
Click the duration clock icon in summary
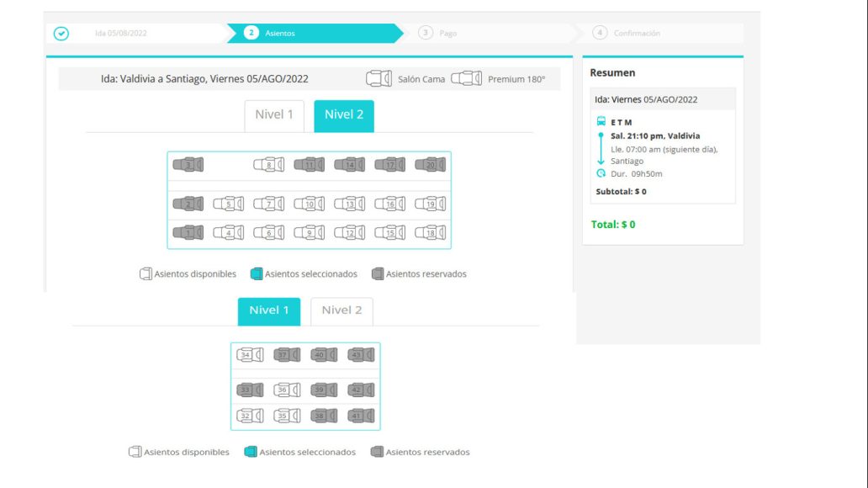[x=601, y=173]
